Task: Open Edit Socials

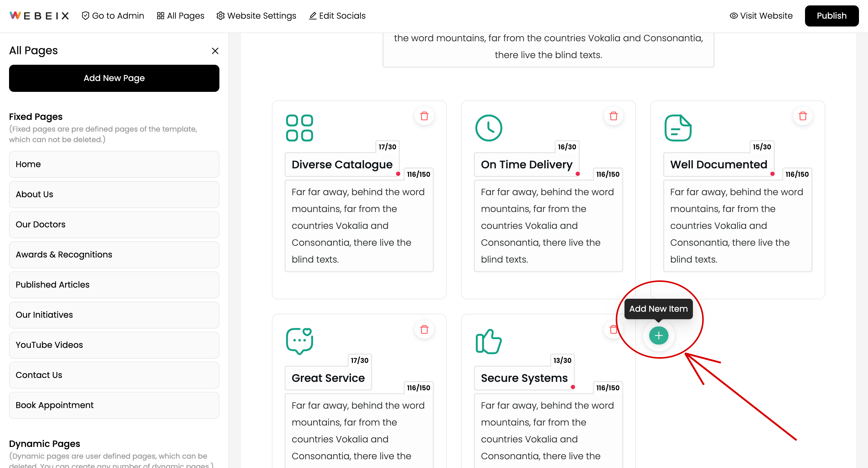Action: (337, 16)
